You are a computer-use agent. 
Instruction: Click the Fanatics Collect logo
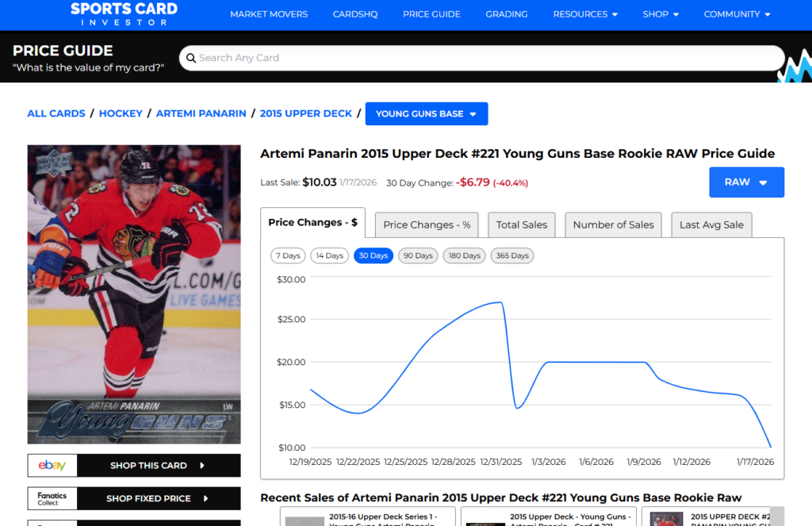(52, 498)
